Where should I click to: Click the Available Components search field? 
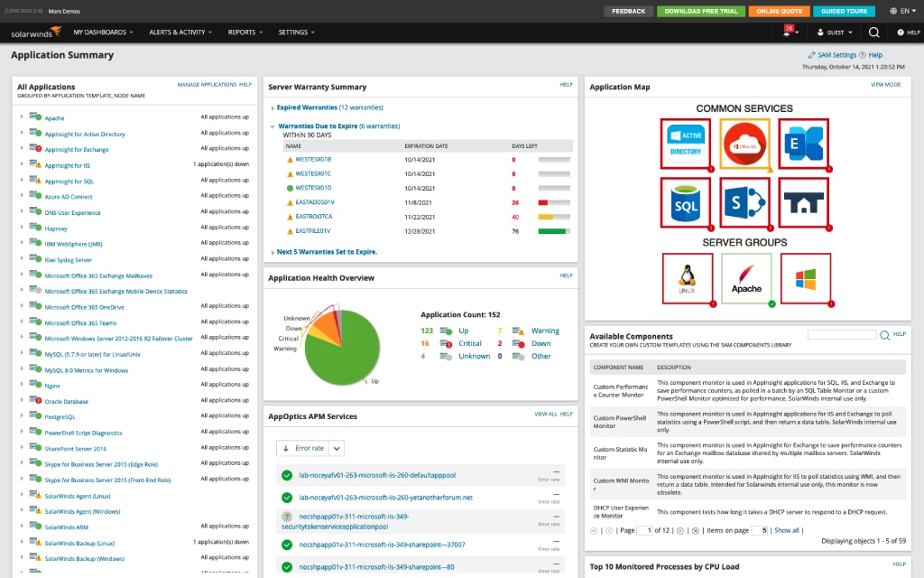point(845,334)
